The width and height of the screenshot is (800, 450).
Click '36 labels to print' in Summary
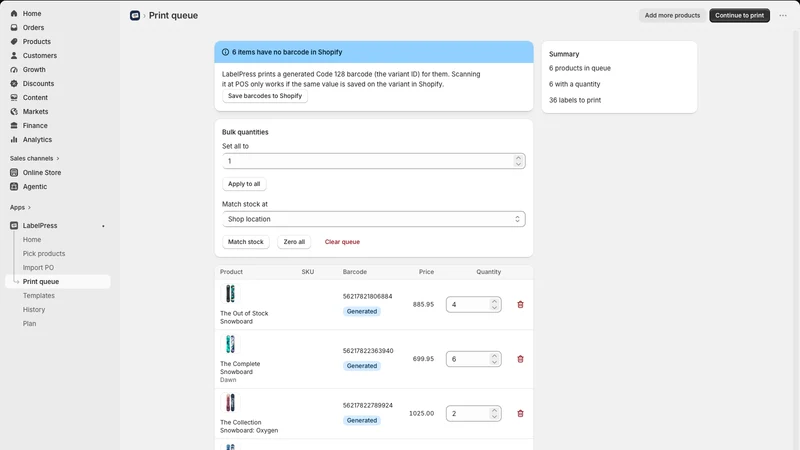(x=575, y=101)
